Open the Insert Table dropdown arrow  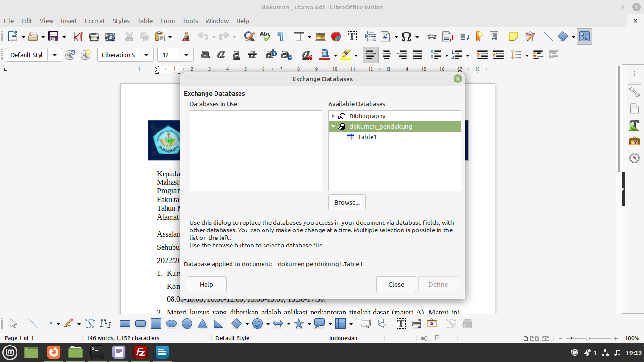pos(309,36)
